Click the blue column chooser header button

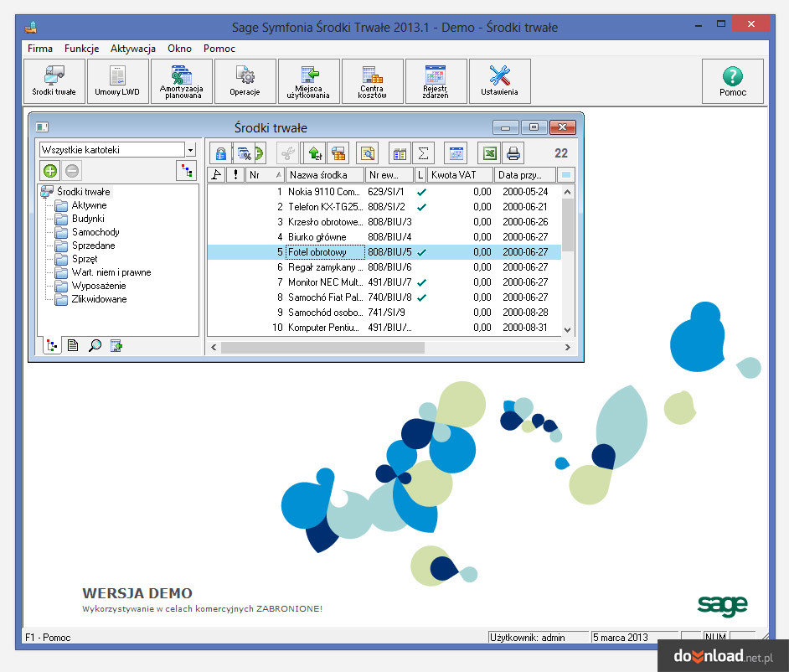click(566, 174)
